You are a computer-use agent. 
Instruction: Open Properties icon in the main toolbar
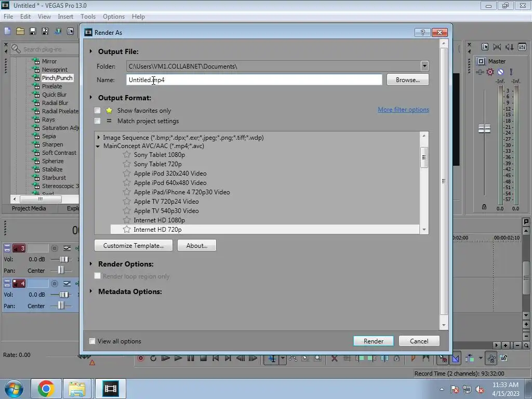(70, 32)
